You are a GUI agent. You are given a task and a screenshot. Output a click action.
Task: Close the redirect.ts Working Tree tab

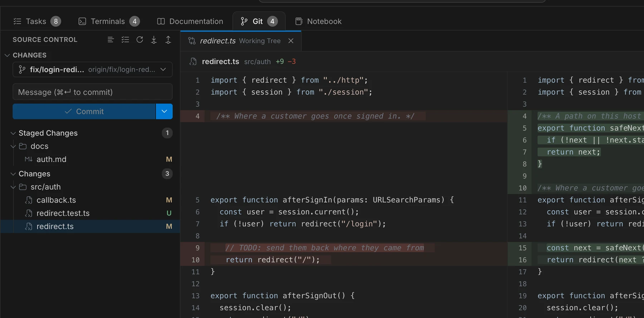coord(291,41)
